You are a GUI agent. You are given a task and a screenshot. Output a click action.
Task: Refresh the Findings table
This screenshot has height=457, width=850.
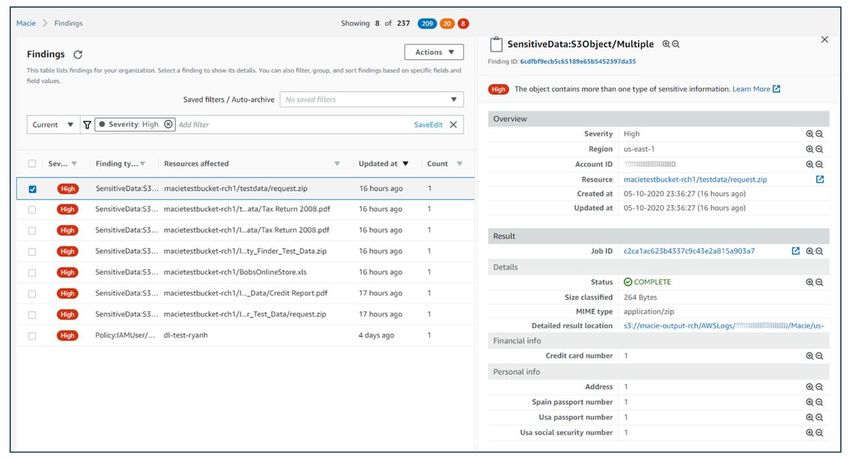[78, 54]
